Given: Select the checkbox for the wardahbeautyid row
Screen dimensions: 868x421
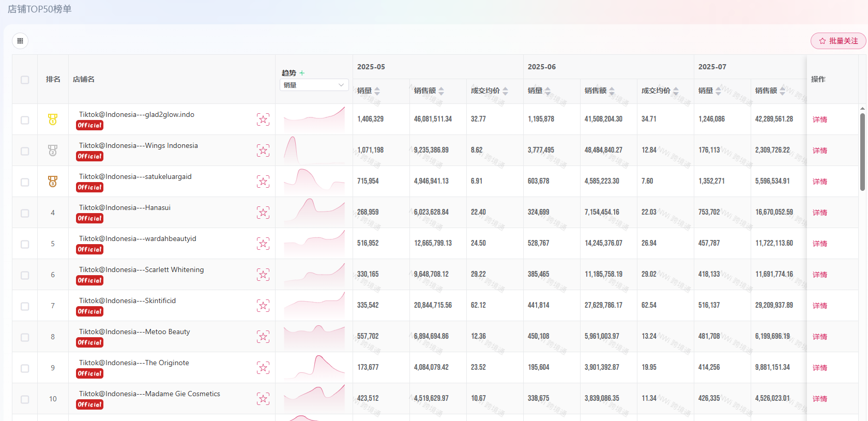Looking at the screenshot, I should click(25, 244).
